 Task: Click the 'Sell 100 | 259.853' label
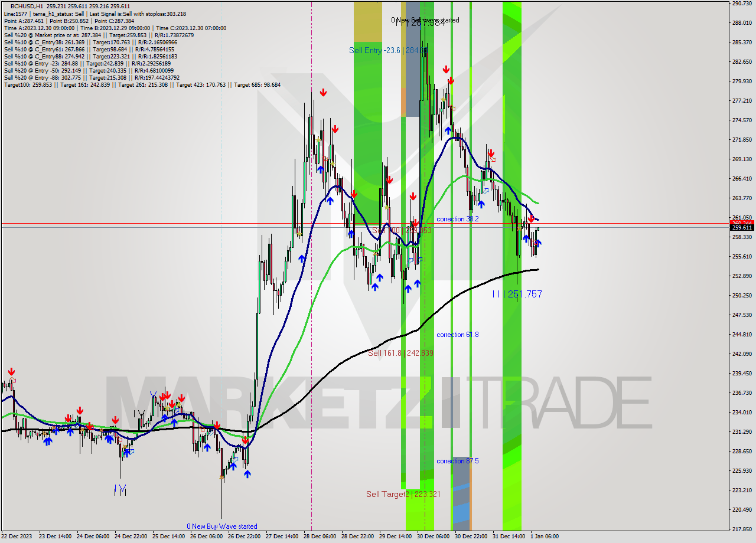(x=402, y=230)
